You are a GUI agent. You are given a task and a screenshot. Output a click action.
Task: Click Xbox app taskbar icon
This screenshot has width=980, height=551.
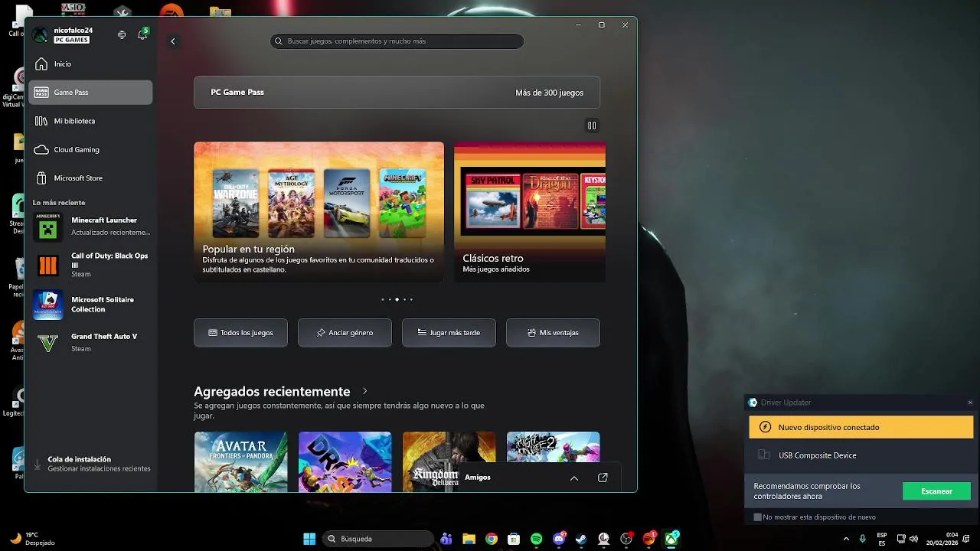click(x=671, y=539)
